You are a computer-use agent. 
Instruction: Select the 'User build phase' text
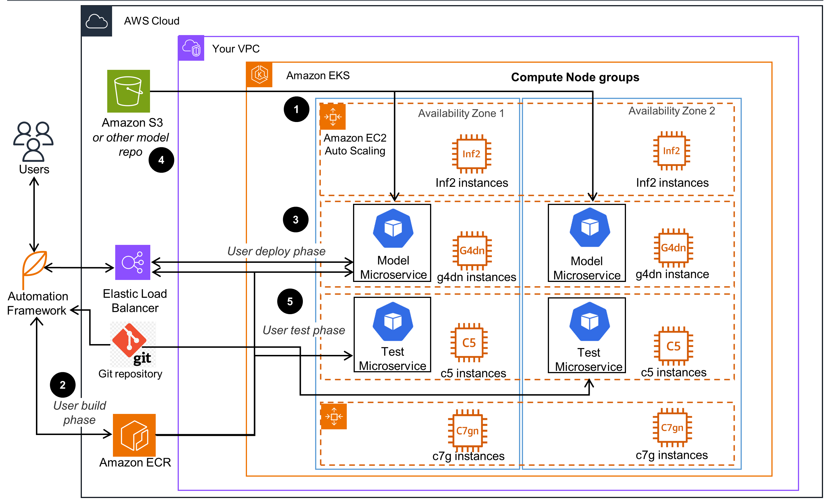pos(80,413)
